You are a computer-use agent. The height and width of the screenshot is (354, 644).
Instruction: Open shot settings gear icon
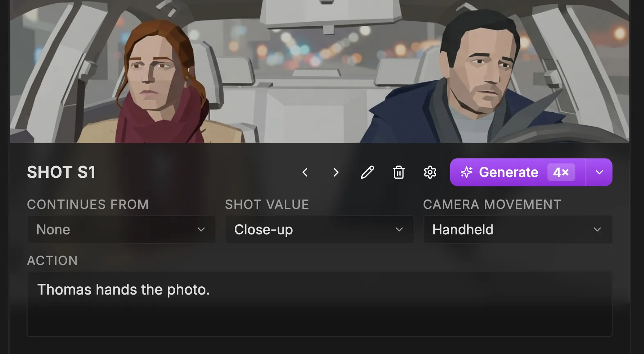[430, 172]
